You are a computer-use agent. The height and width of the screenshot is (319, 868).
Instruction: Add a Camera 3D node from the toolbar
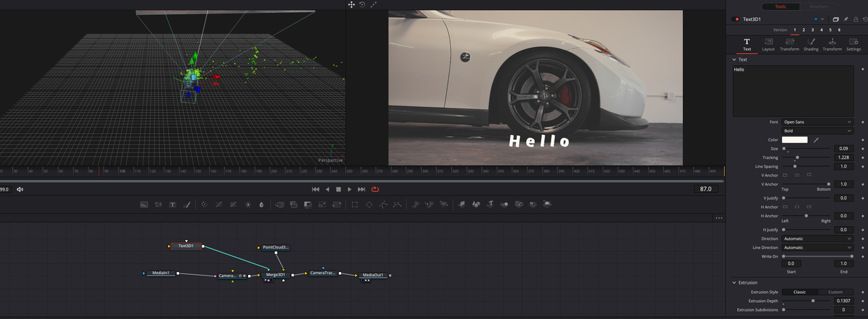point(519,204)
